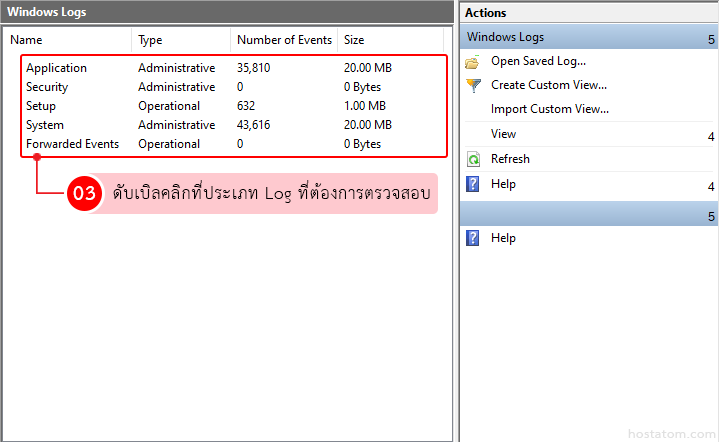Select the Security log row
The width and height of the screenshot is (720, 442).
click(x=47, y=87)
